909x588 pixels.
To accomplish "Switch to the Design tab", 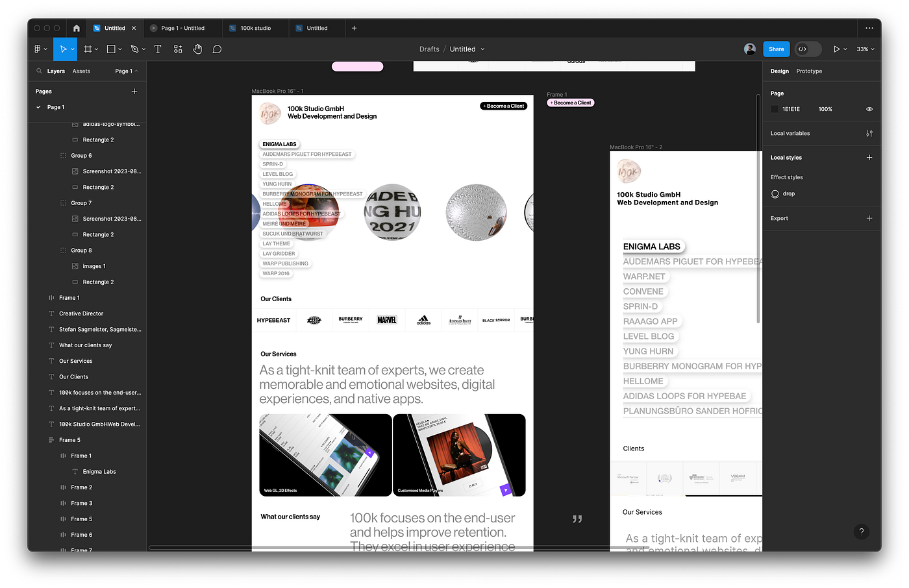I will coord(779,71).
